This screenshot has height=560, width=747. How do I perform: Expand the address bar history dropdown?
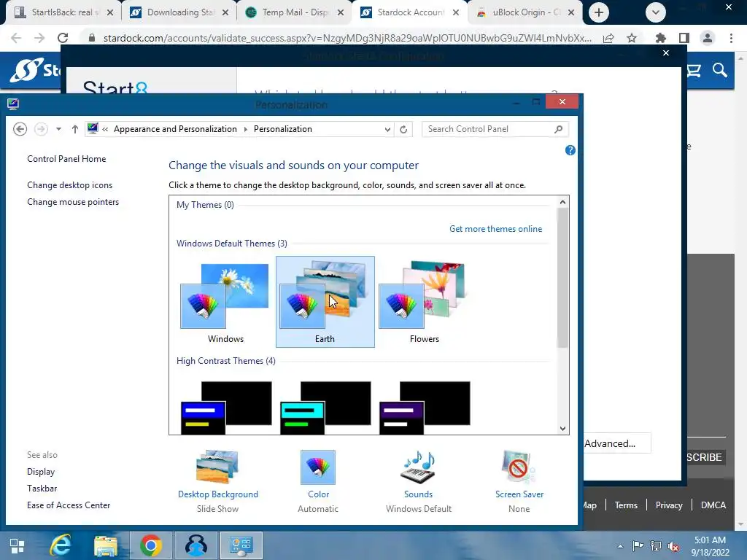click(387, 130)
